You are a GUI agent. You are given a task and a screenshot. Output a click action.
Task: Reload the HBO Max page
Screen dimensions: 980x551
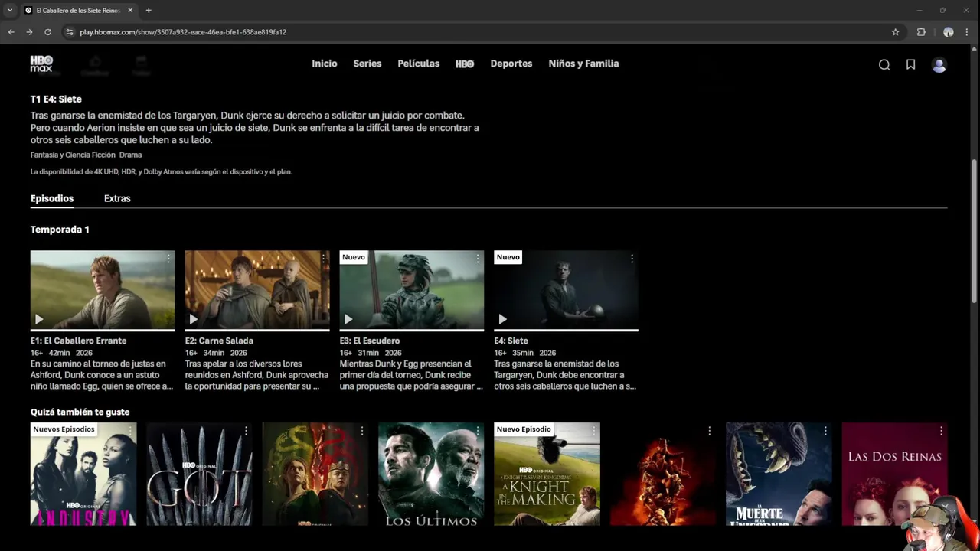pos(47,32)
